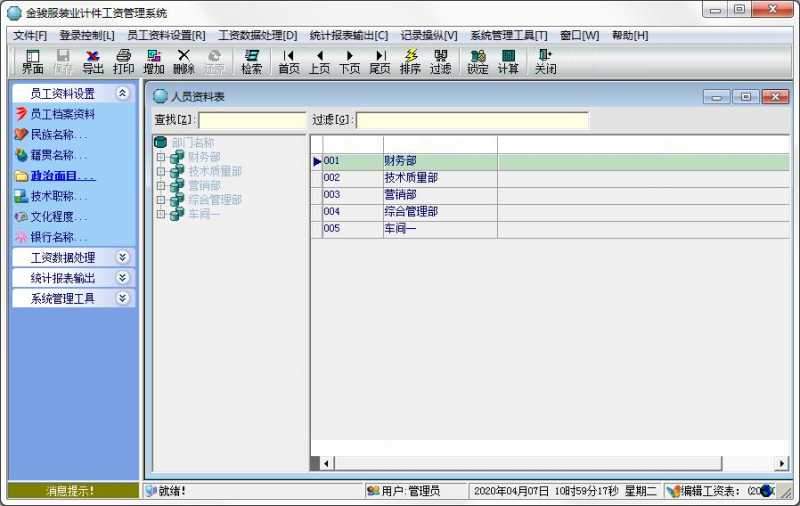Click the 过滤 filter toolbar icon
The width and height of the screenshot is (800, 506).
pos(440,62)
